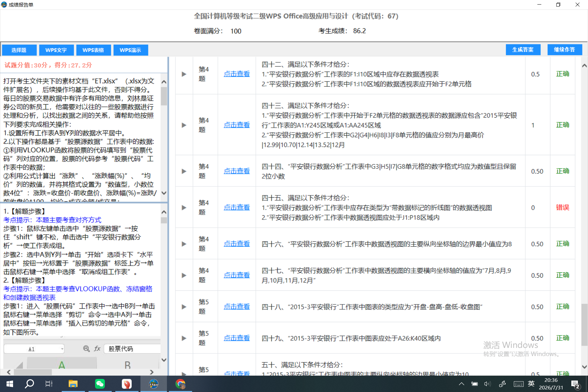Click the blue hint 本题主要考查对齐方式

(x=69, y=220)
